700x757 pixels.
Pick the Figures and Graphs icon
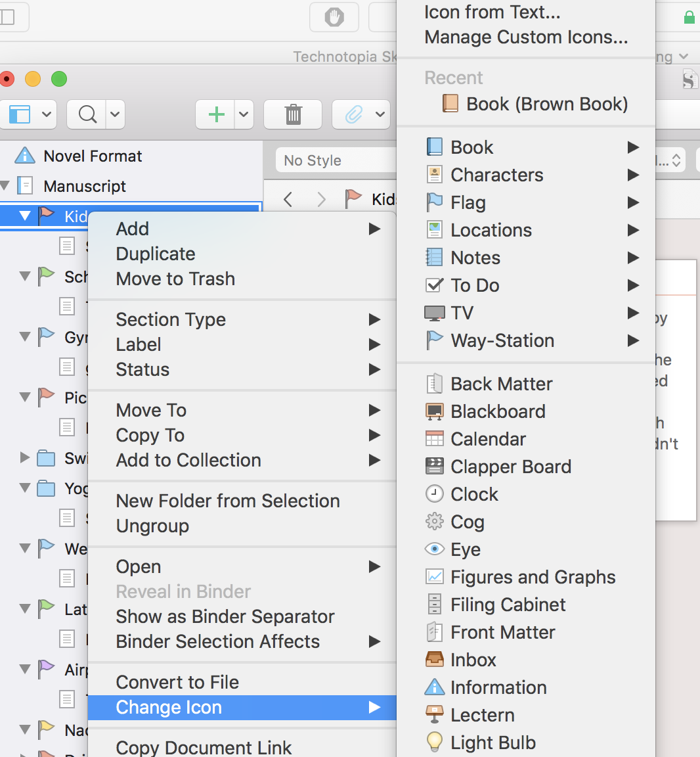[x=526, y=577]
